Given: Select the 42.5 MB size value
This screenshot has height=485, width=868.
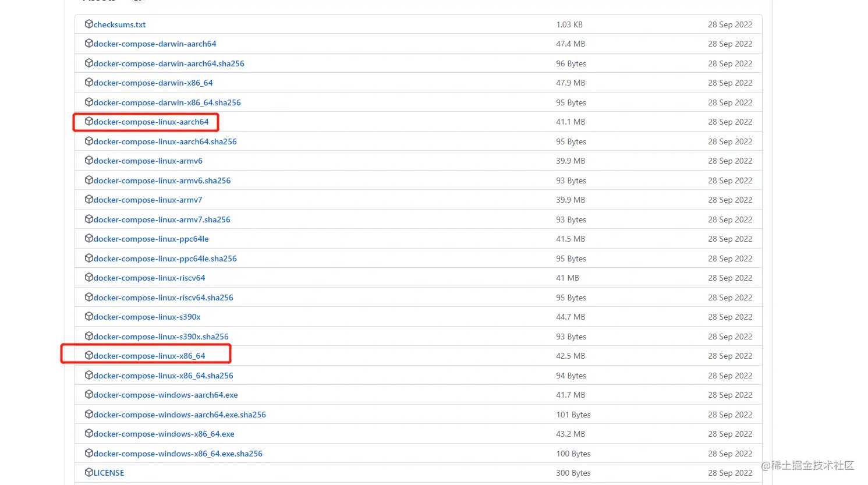Looking at the screenshot, I should pos(571,356).
